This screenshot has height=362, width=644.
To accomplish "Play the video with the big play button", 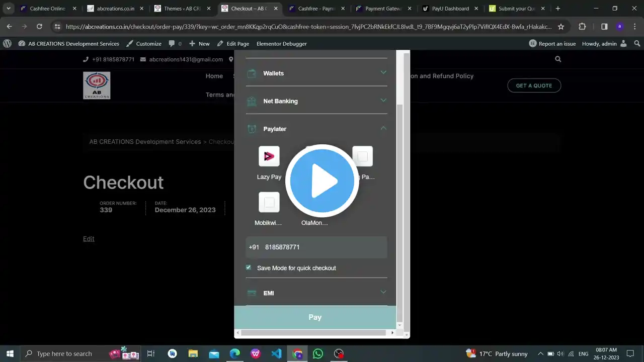I will click(x=322, y=181).
